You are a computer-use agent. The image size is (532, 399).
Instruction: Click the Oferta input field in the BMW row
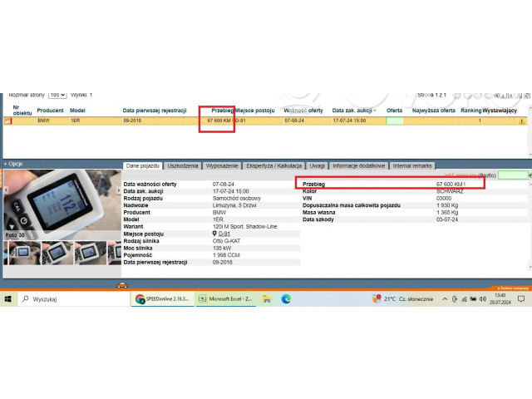(395, 121)
